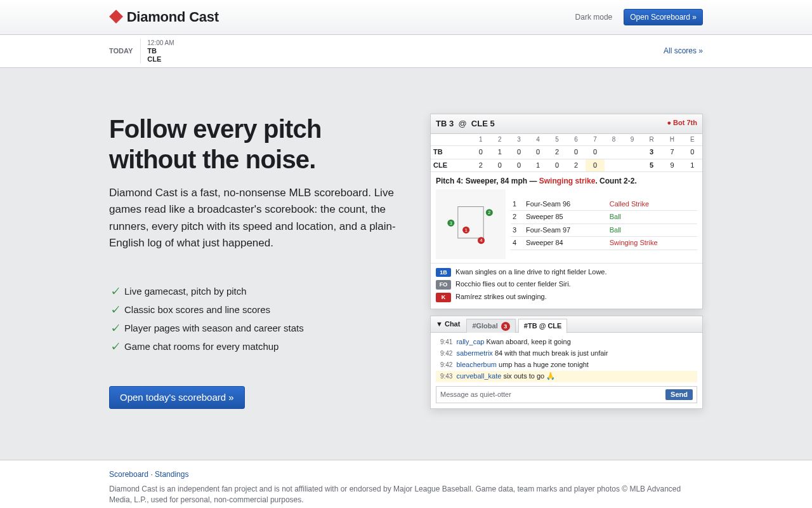Click TB runs total 3 in line score
The image size is (812, 508).
pos(652,152)
